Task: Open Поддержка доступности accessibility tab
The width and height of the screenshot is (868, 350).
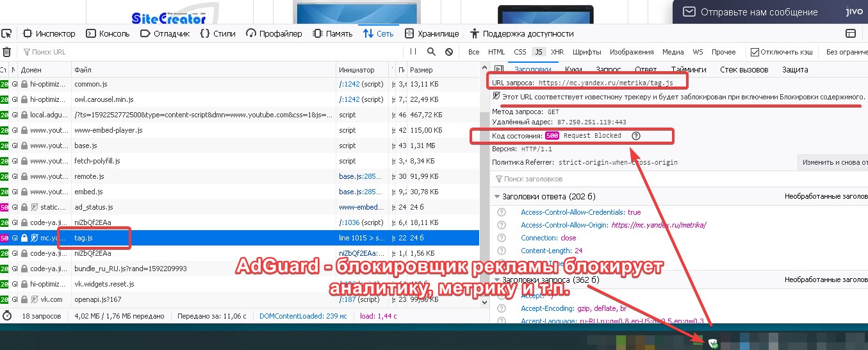Action: (521, 34)
